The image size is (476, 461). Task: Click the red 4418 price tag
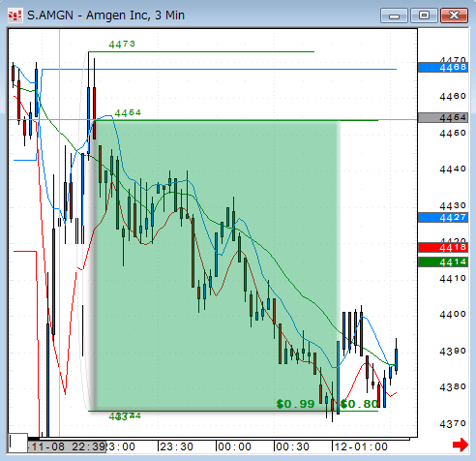(443, 248)
